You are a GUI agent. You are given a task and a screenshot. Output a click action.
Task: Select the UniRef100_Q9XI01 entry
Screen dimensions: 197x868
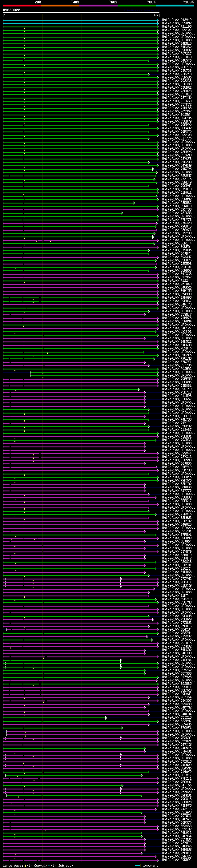(x=176, y=267)
